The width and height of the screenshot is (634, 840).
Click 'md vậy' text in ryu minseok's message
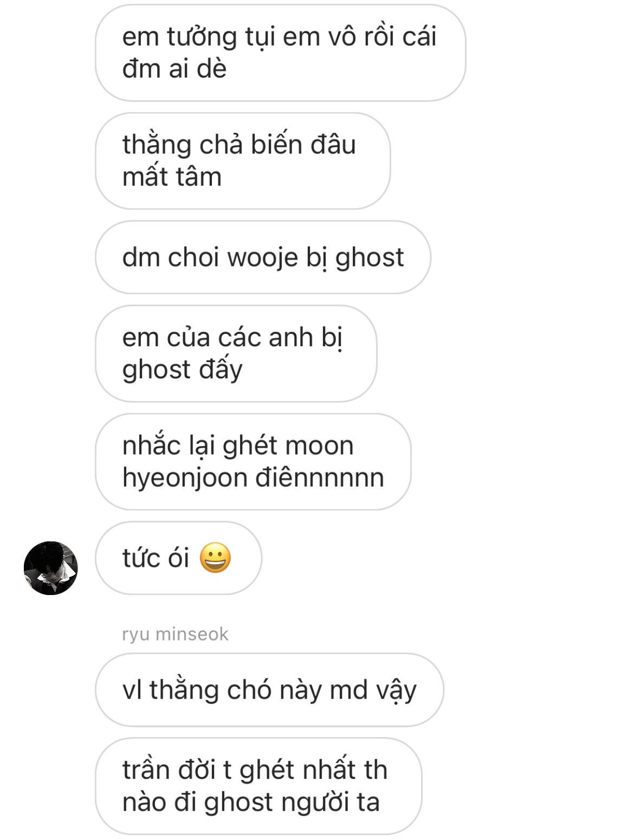click(x=373, y=691)
